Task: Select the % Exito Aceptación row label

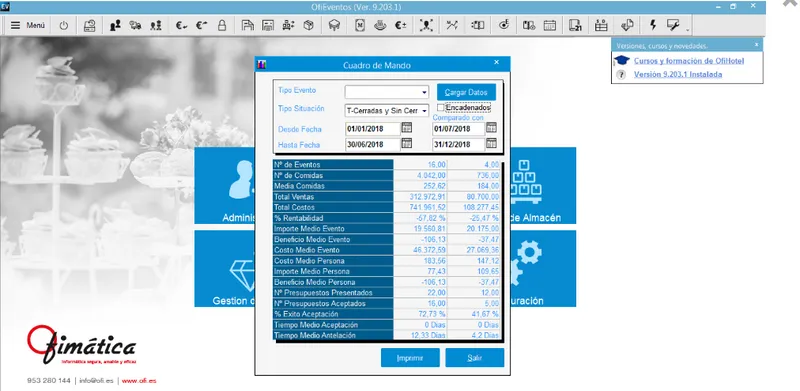Action: [x=333, y=314]
